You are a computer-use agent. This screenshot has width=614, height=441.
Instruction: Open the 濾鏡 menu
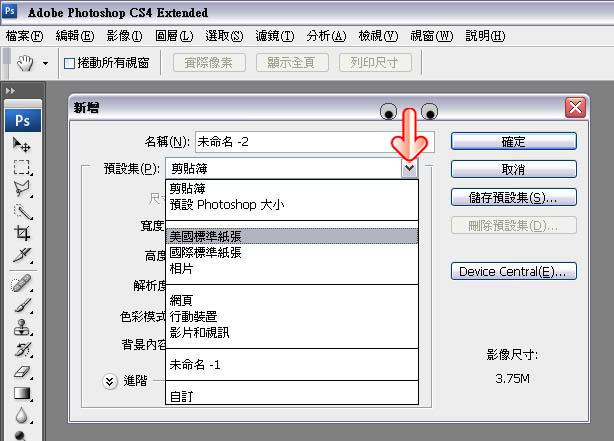(x=275, y=36)
